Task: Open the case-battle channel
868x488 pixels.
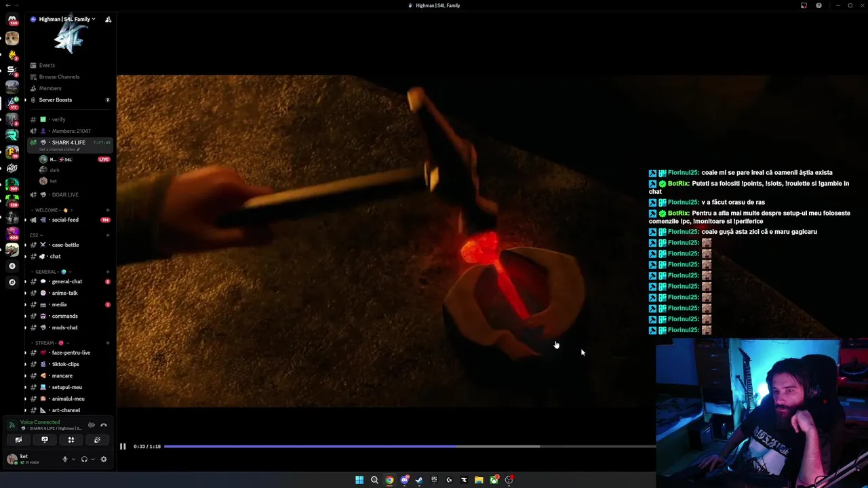Action: tap(65, 245)
